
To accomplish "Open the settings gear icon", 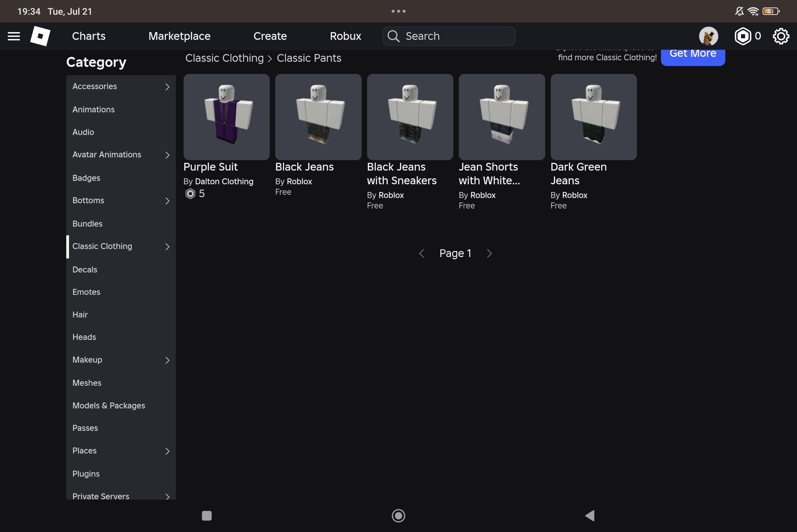I will 781,36.
